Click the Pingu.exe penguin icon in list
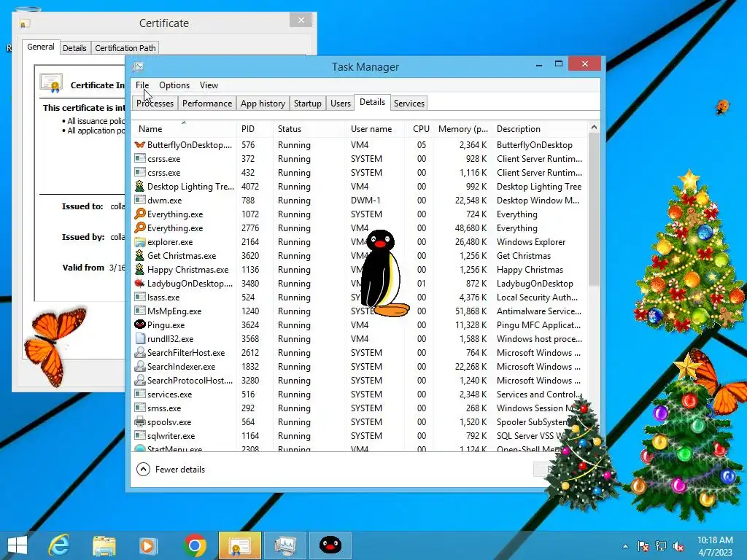747x560 pixels. click(139, 324)
